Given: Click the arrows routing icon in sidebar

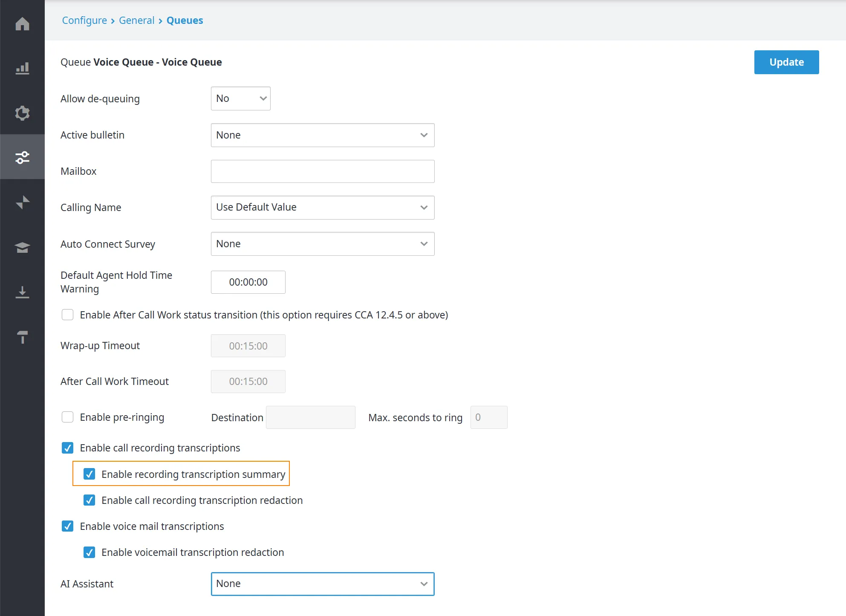Looking at the screenshot, I should click(22, 202).
